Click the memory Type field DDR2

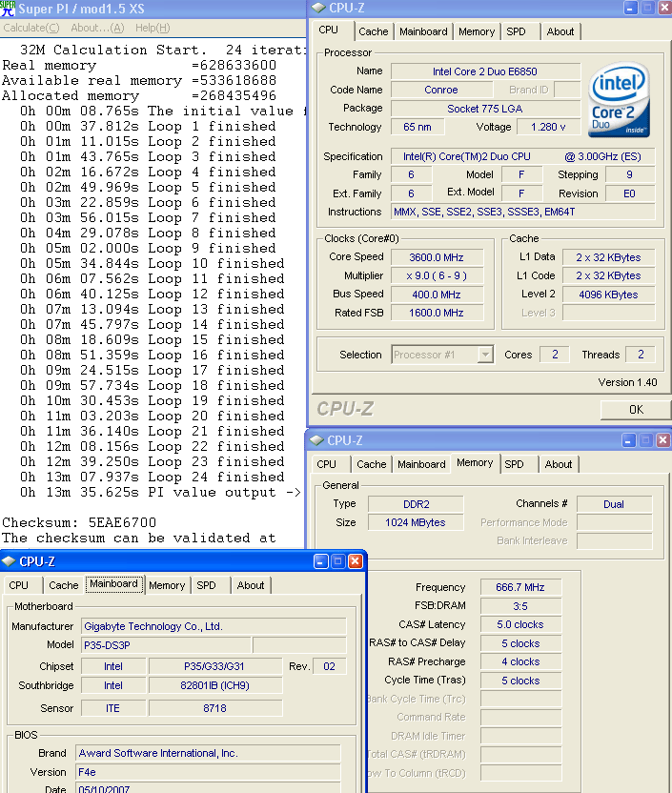(x=416, y=504)
